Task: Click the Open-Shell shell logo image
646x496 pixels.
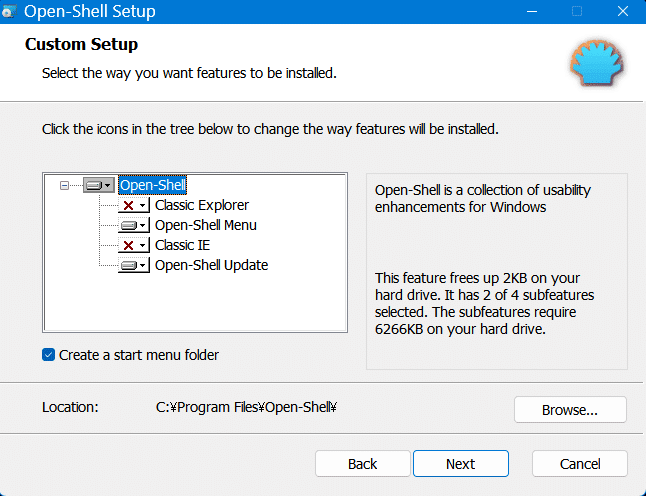Action: (x=597, y=63)
